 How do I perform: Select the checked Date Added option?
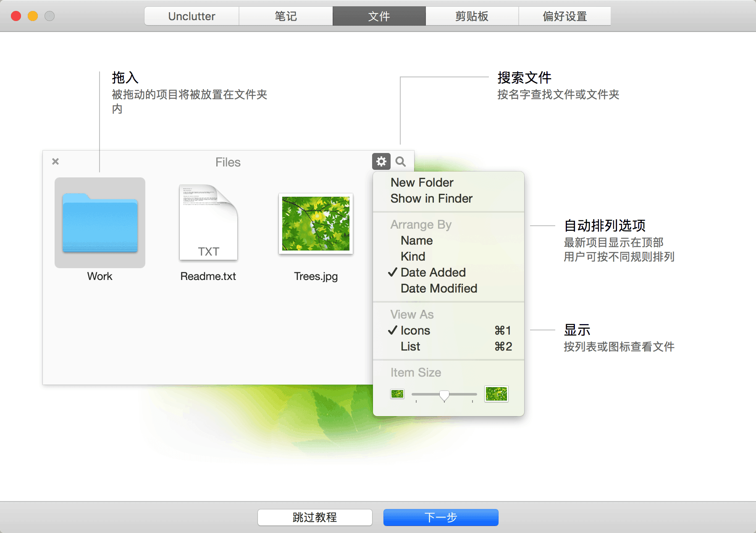448,272
